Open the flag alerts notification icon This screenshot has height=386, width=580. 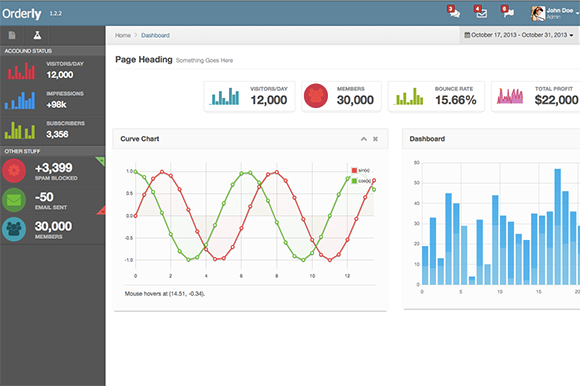click(507, 11)
